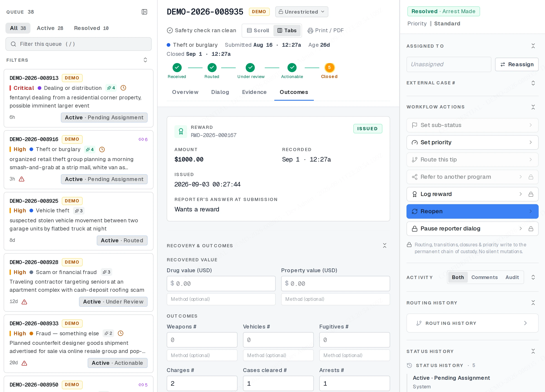This screenshot has height=392, width=545.
Task: Click the Reassign button
Action: 517,64
